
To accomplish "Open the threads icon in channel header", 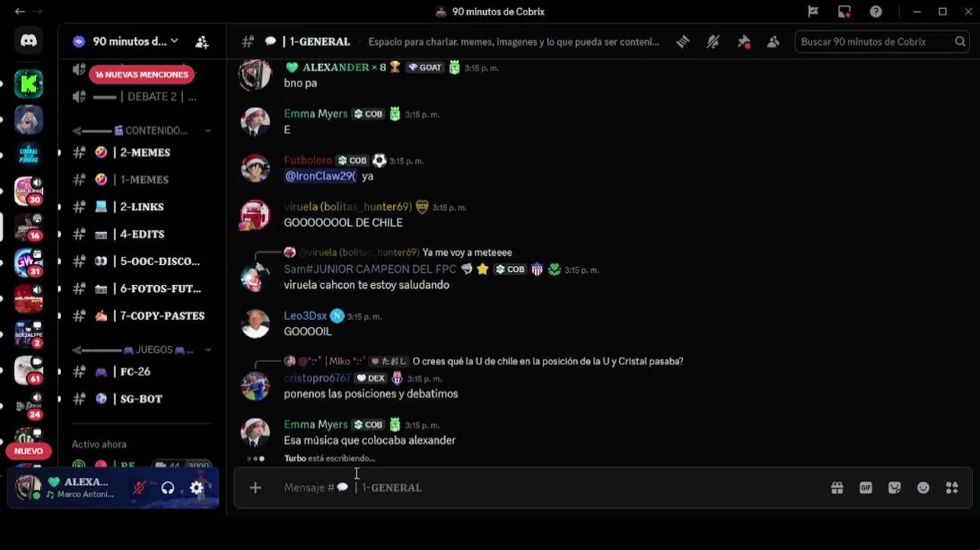I will tap(683, 42).
